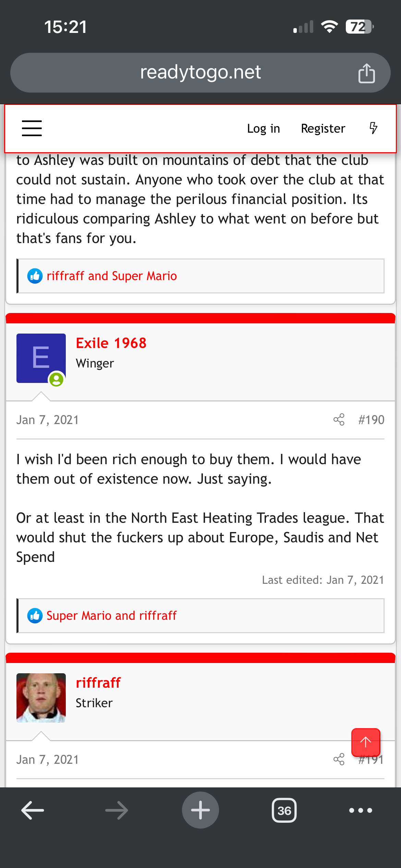Open post number #190 permalink
The image size is (401, 868).
(x=371, y=420)
